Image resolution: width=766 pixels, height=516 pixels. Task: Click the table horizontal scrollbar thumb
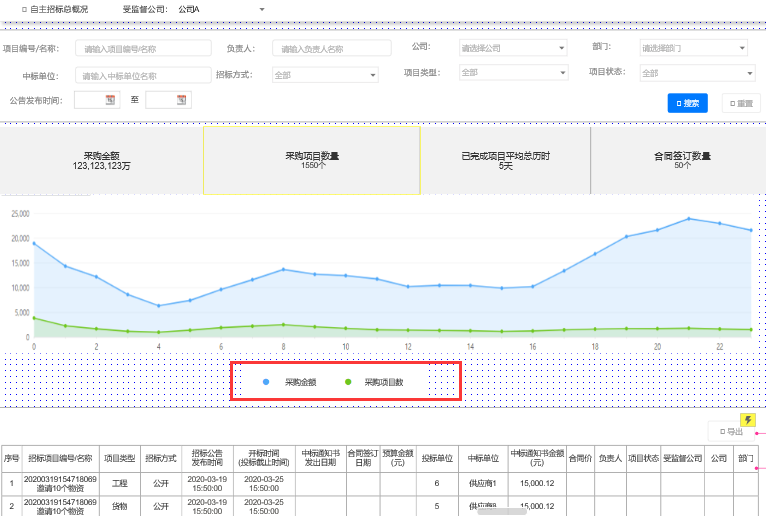(x=502, y=511)
